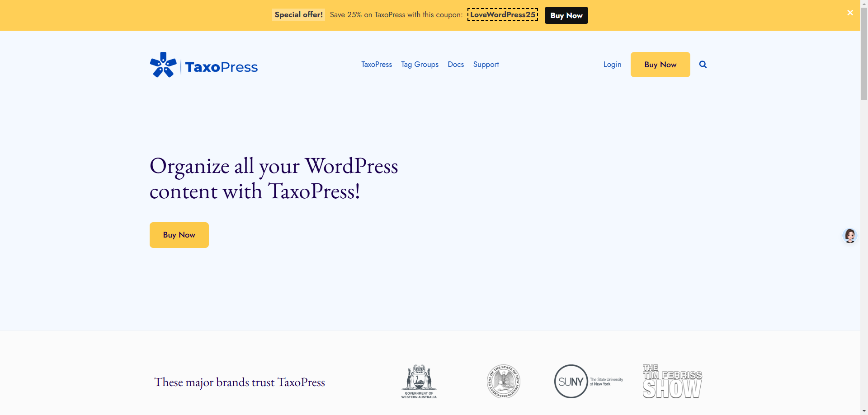Click the Government of Western Australia logo
The width and height of the screenshot is (868, 415).
pyautogui.click(x=419, y=382)
